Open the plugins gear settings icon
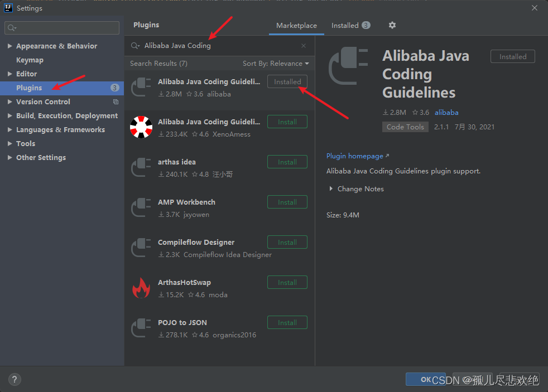The image size is (548, 392). 392,25
